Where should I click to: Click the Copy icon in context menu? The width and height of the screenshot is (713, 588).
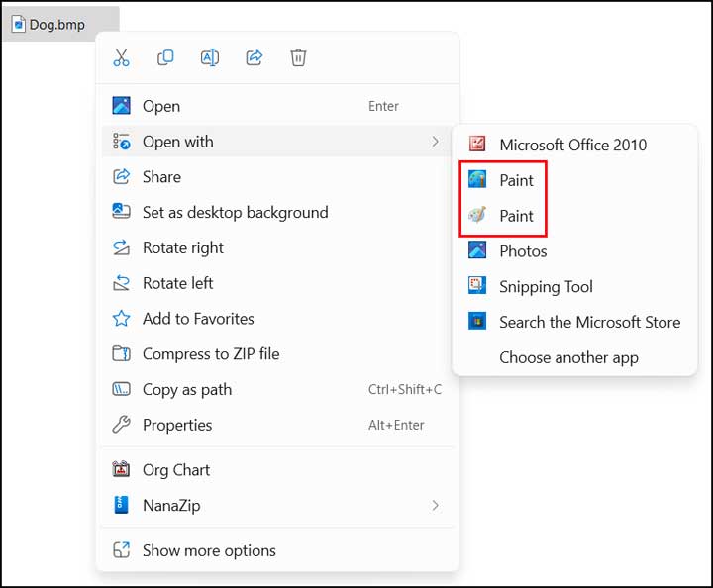(165, 57)
